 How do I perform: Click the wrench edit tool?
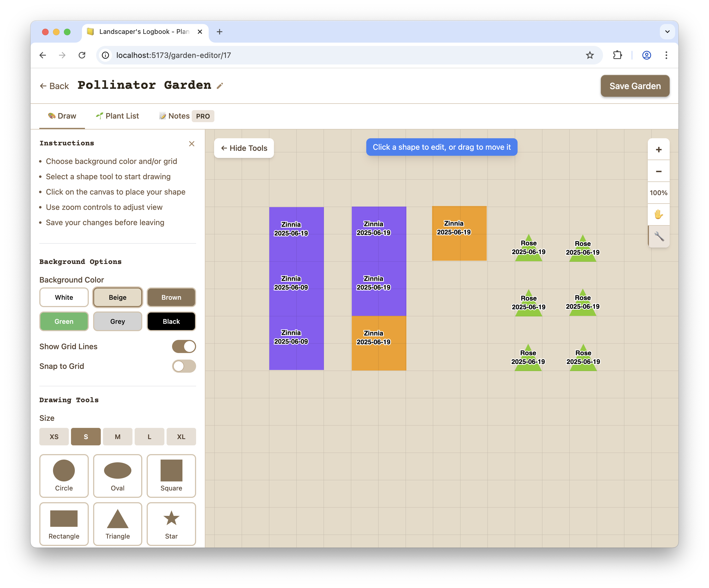click(x=658, y=236)
